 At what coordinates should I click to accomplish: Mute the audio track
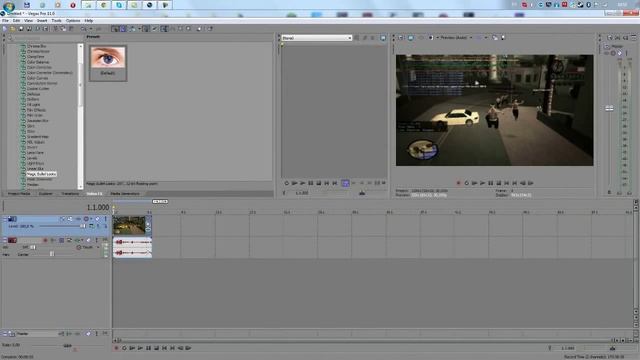(x=89, y=240)
